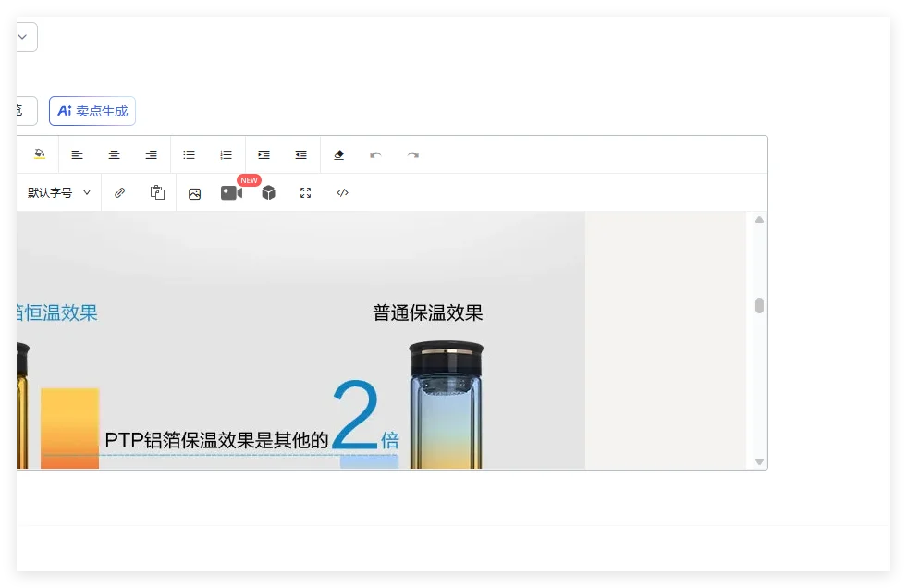Insert a video with the camera icon
This screenshot has width=907, height=588.
point(231,192)
